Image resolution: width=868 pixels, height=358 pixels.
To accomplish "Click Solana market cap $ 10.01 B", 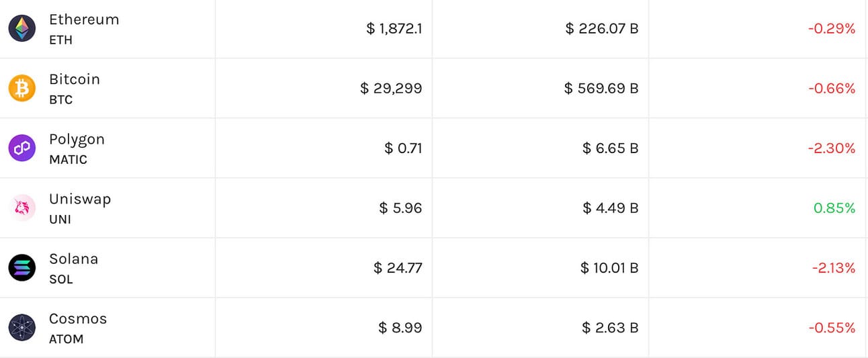I will (x=609, y=268).
